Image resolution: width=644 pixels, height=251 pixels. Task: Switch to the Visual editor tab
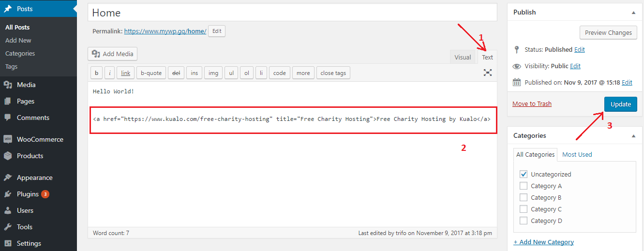click(x=463, y=57)
